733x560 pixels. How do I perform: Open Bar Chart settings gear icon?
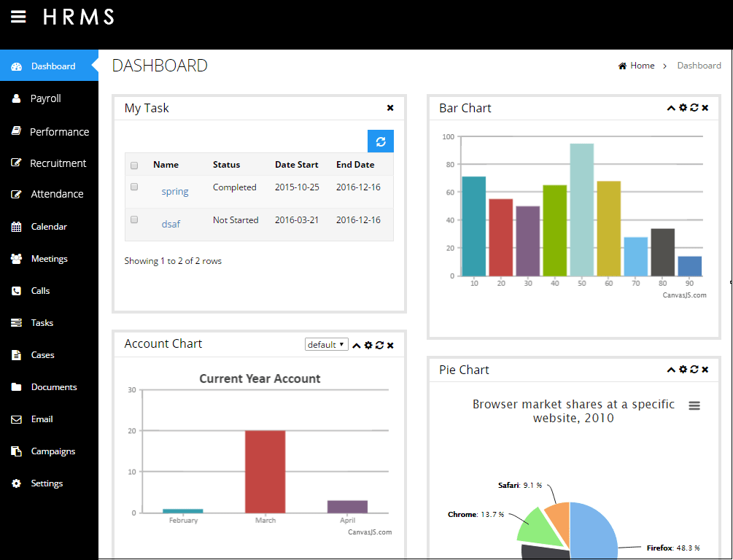pyautogui.click(x=683, y=108)
